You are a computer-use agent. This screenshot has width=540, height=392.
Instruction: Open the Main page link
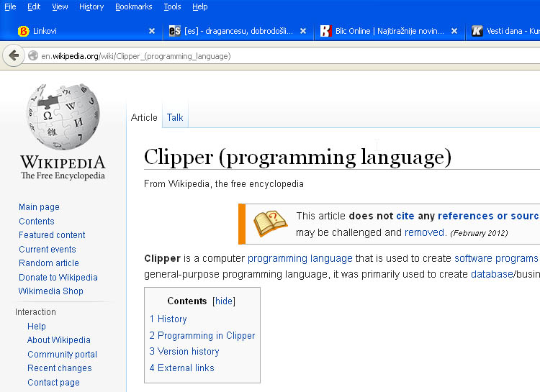click(x=40, y=207)
